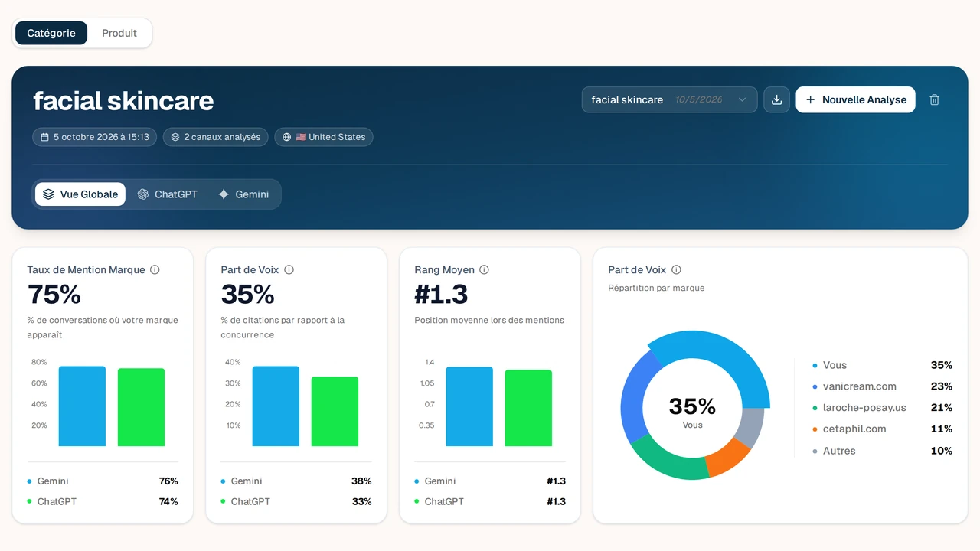Screen dimensions: 980x551
Task: Select the gray Autres donut segment
Action: click(x=753, y=427)
